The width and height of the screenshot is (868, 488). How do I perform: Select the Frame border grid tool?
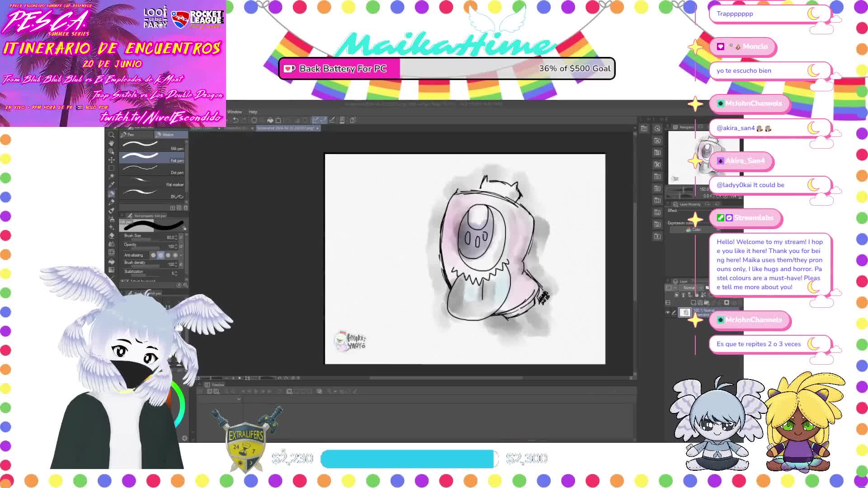click(111, 252)
